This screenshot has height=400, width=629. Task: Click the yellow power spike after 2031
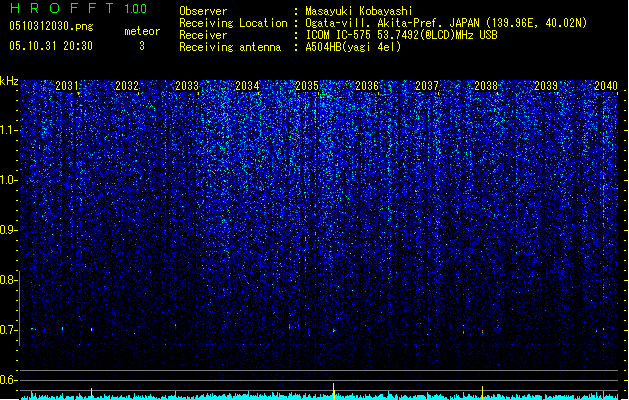(x=91, y=393)
